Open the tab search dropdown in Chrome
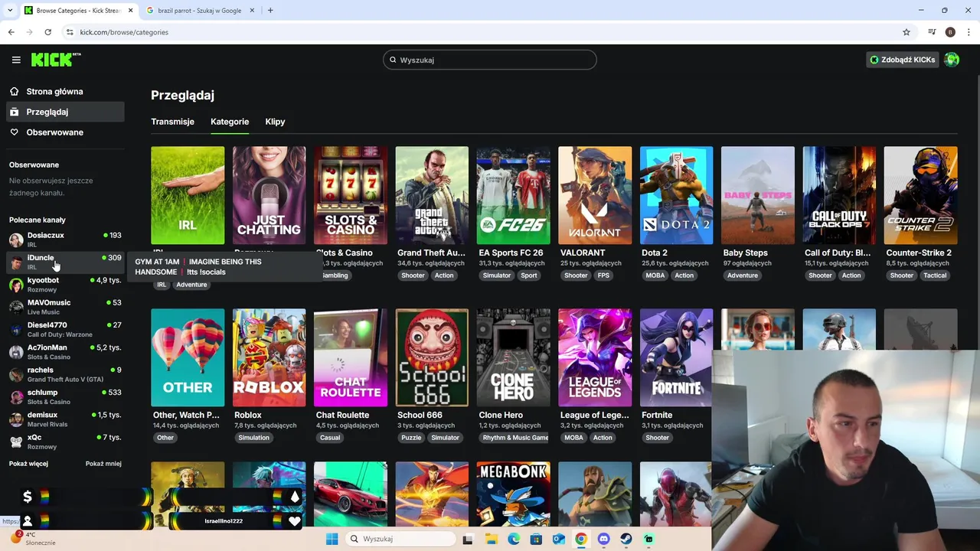 tap(10, 11)
